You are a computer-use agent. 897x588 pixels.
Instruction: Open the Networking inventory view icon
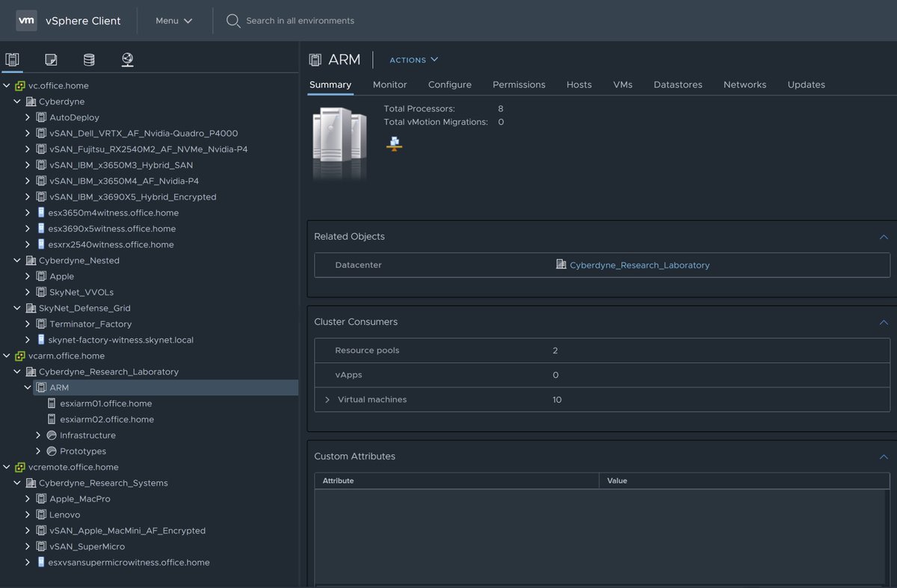coord(128,60)
